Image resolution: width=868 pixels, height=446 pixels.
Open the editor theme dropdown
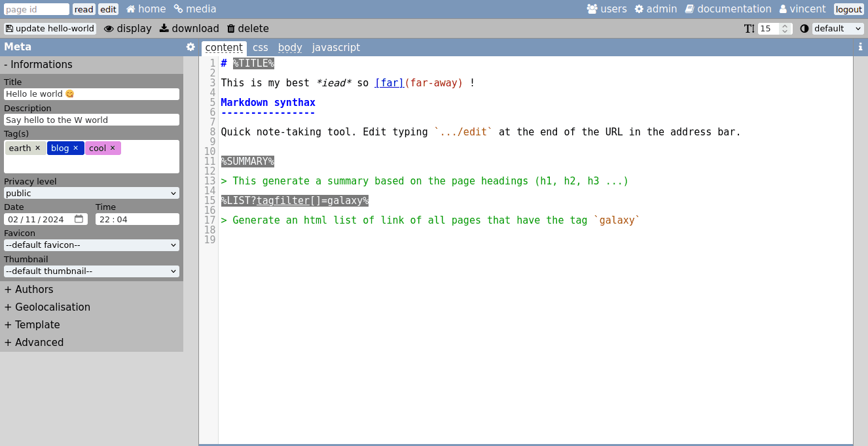[x=838, y=29]
